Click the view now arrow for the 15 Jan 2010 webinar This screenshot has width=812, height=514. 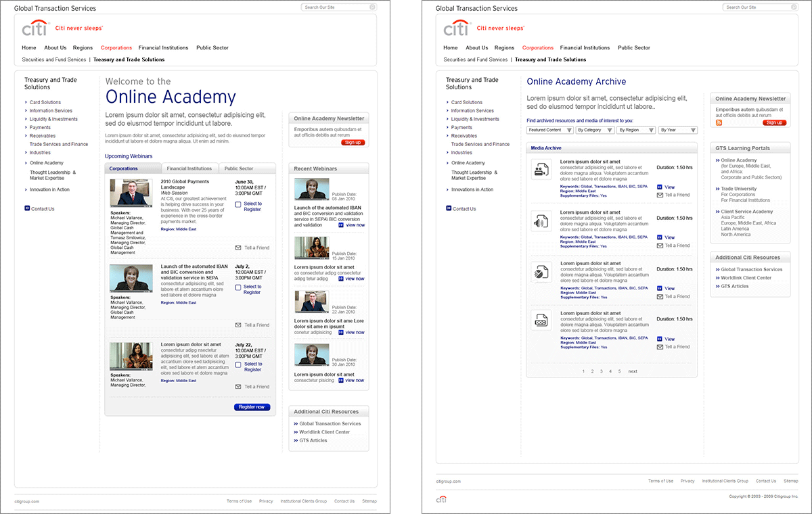pos(341,279)
